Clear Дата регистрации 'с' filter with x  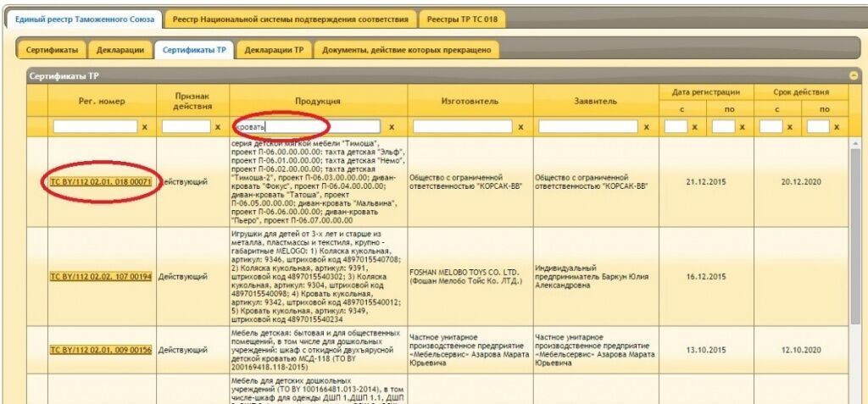tap(695, 127)
